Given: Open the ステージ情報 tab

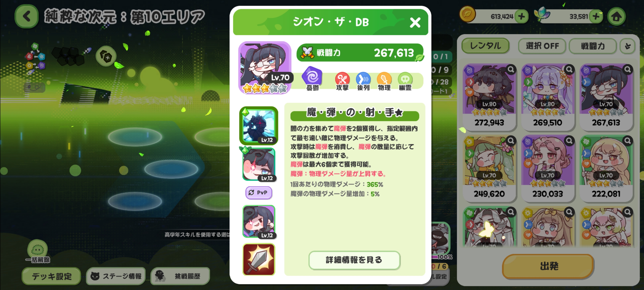Looking at the screenshot, I should pyautogui.click(x=116, y=276).
